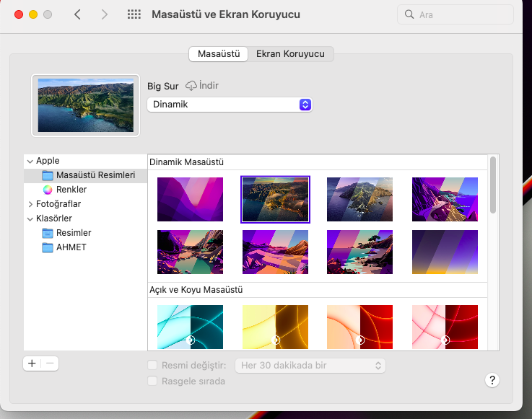Screen dimensions: 532x419
Task: Click the plus button to add folder
Action: pos(32,363)
